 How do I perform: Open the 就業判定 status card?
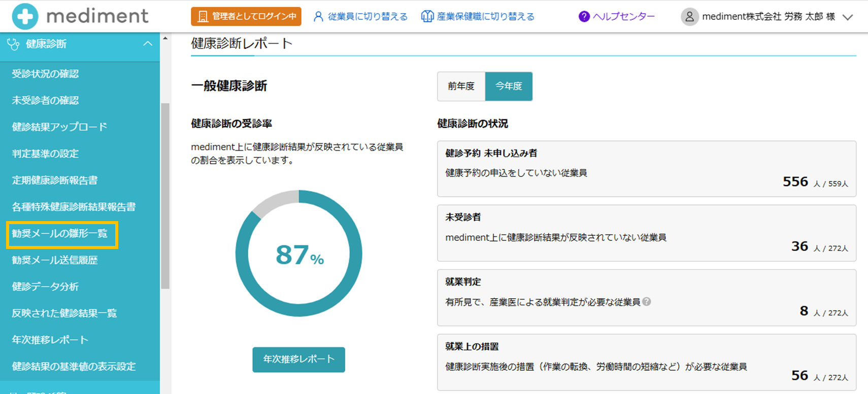[x=647, y=298]
